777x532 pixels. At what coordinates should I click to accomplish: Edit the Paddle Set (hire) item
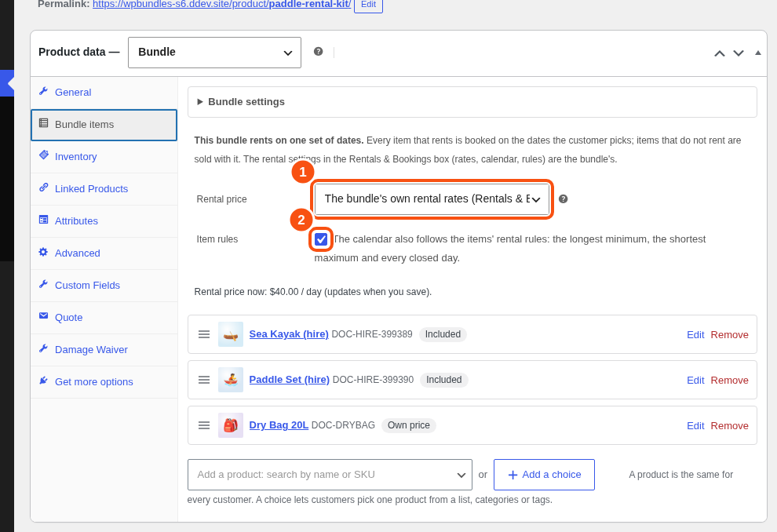click(695, 381)
